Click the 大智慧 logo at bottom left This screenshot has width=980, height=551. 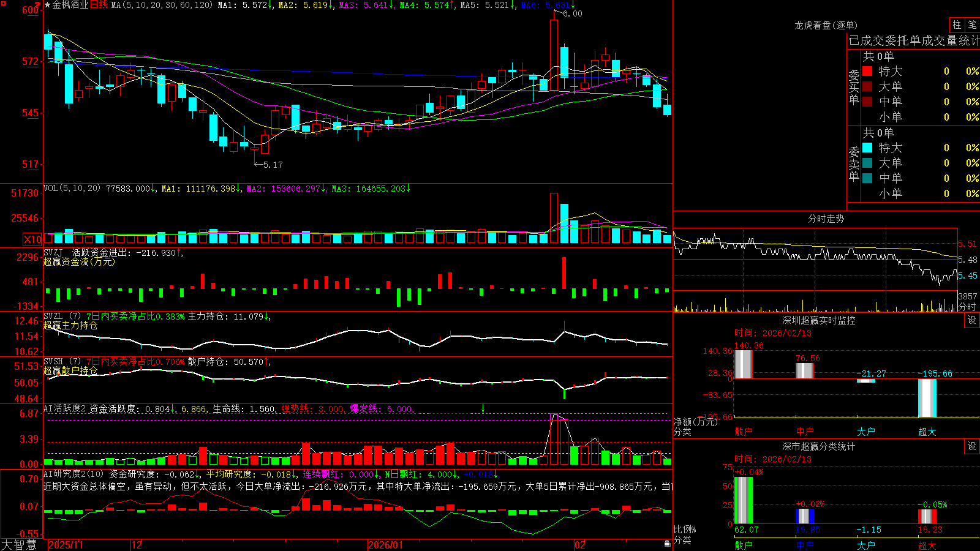point(19,545)
